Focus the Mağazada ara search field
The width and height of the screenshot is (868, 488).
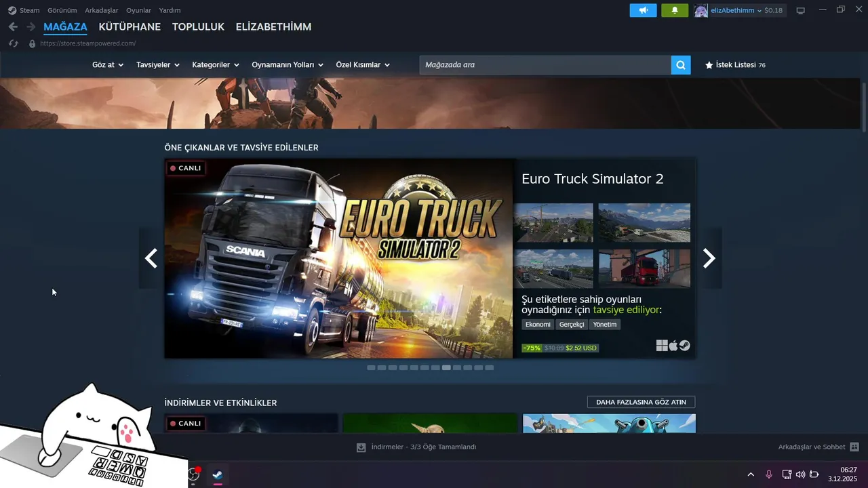coord(545,65)
